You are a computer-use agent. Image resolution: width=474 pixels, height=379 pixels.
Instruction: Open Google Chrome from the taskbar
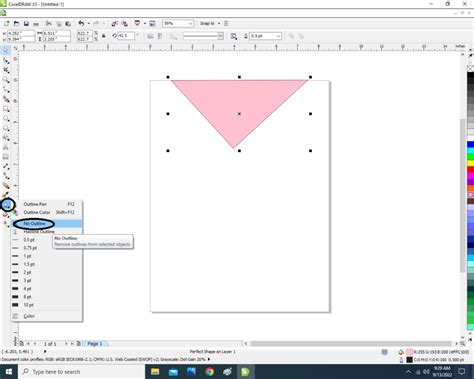click(209, 371)
